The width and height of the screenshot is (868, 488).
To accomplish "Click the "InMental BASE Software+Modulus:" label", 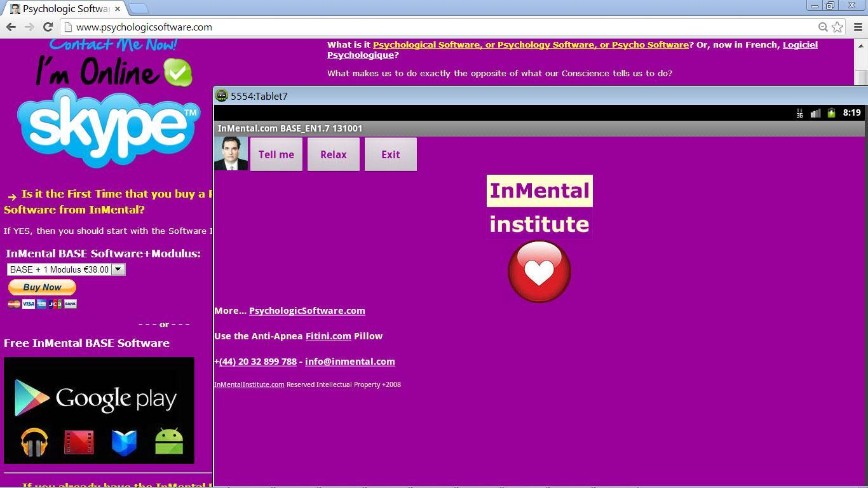I will coord(103,254).
